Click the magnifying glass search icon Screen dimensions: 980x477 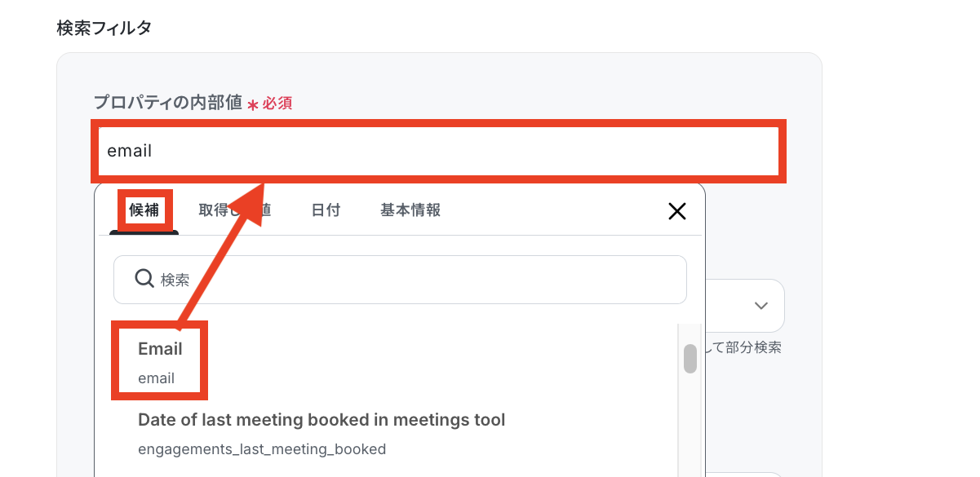point(144,279)
